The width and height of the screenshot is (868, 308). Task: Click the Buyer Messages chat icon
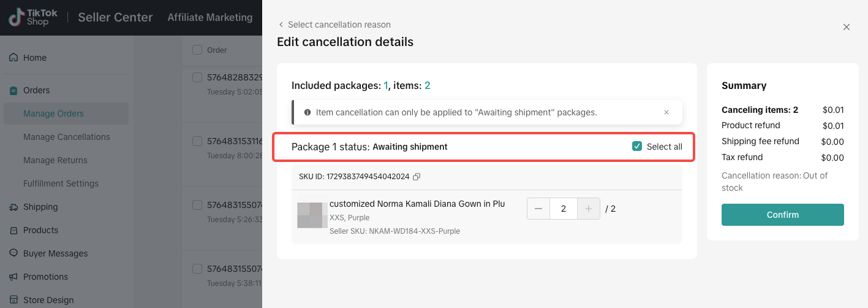point(13,253)
